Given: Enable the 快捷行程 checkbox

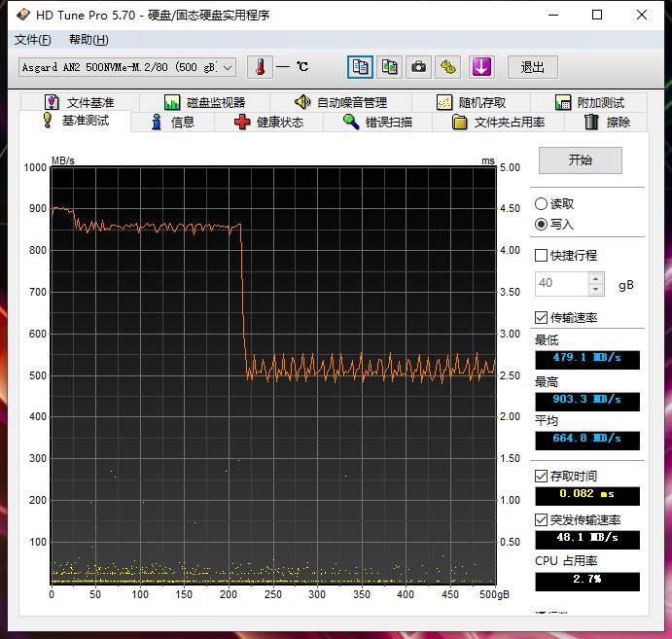Looking at the screenshot, I should (x=542, y=256).
